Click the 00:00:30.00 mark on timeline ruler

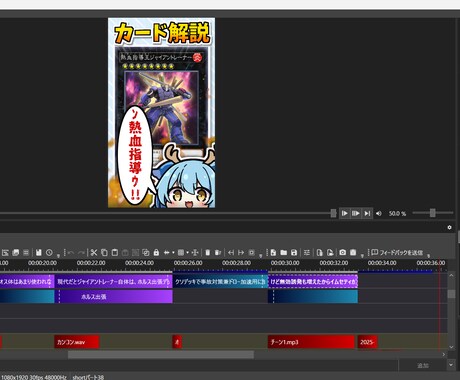285,263
